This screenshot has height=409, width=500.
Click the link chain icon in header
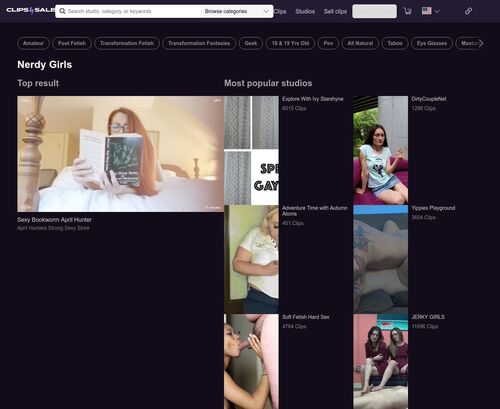(x=468, y=11)
